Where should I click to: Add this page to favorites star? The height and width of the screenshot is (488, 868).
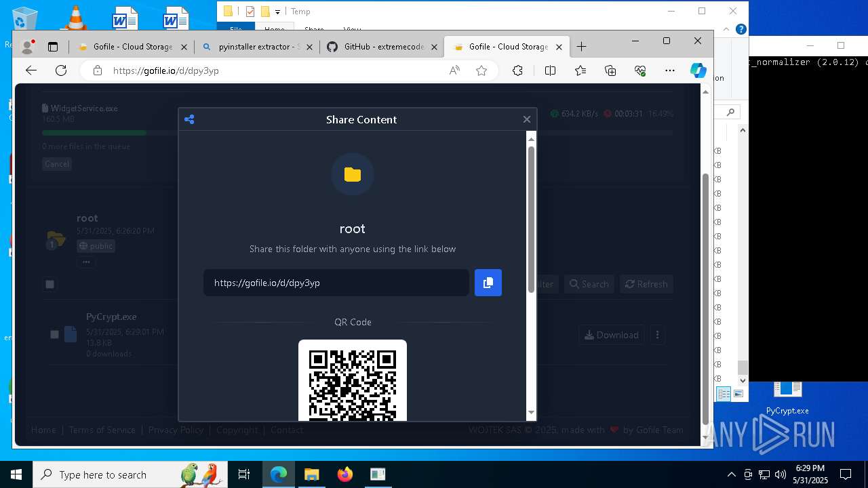click(481, 70)
